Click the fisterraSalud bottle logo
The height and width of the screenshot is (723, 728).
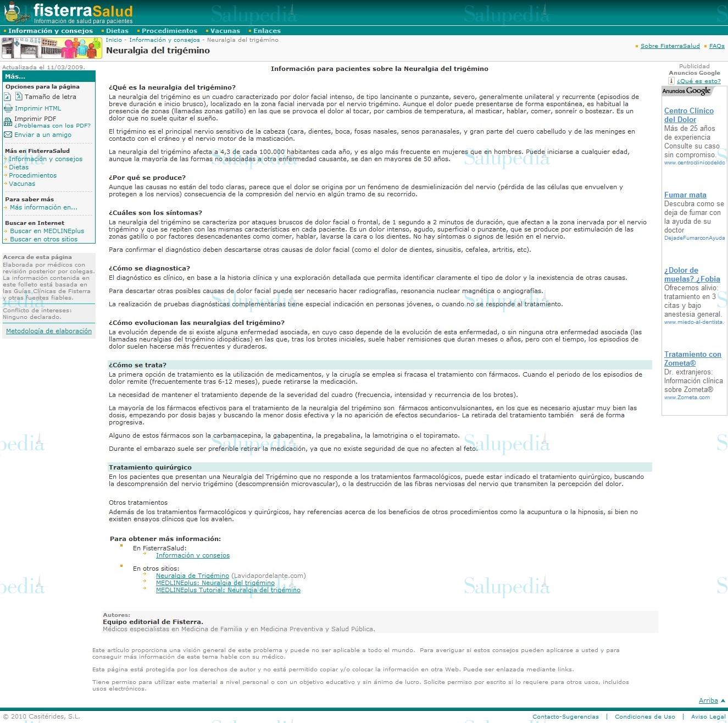14,11
